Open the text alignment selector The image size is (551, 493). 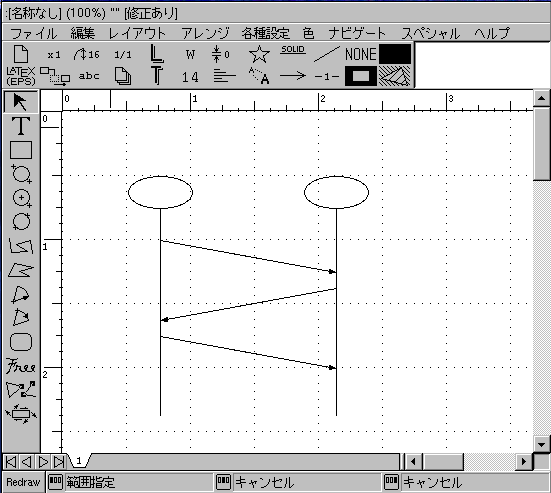pyautogui.click(x=224, y=76)
